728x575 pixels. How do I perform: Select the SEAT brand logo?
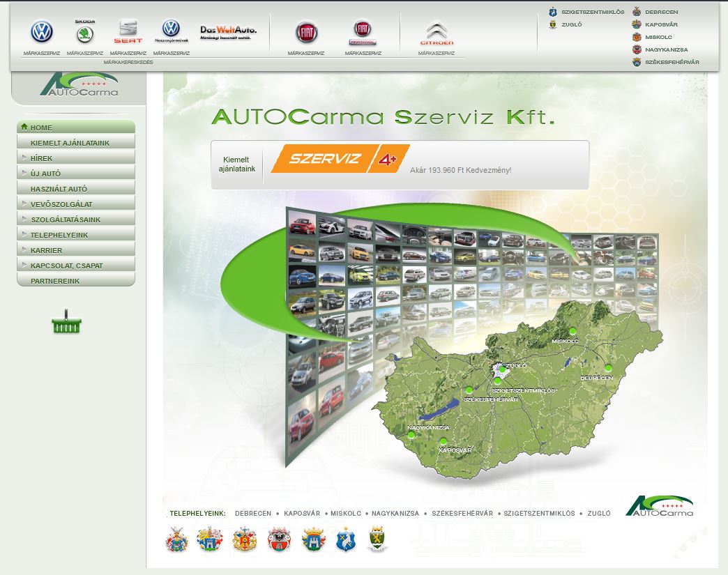click(128, 31)
